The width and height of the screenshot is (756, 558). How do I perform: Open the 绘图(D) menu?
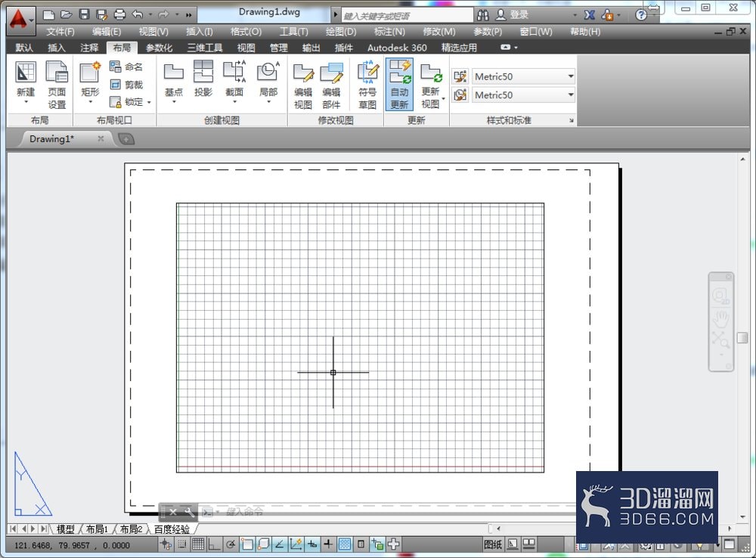[x=341, y=32]
